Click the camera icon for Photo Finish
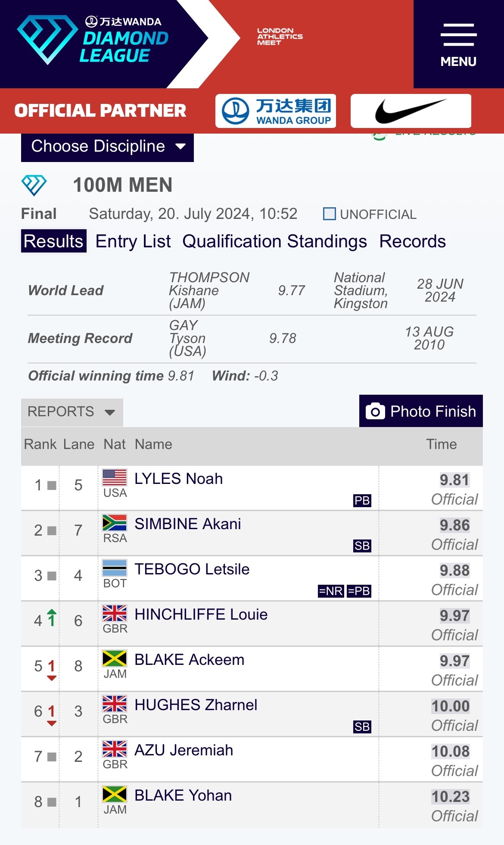 click(375, 411)
